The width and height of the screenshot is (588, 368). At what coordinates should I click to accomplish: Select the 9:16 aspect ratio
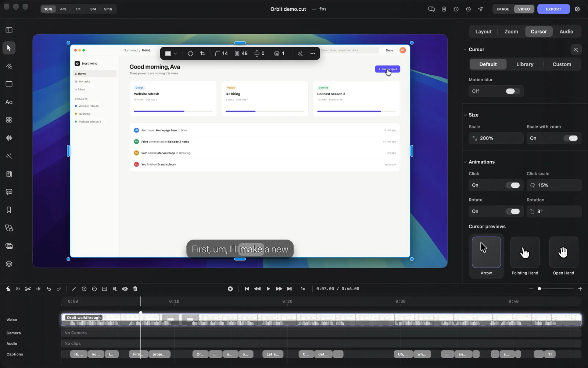click(x=108, y=9)
